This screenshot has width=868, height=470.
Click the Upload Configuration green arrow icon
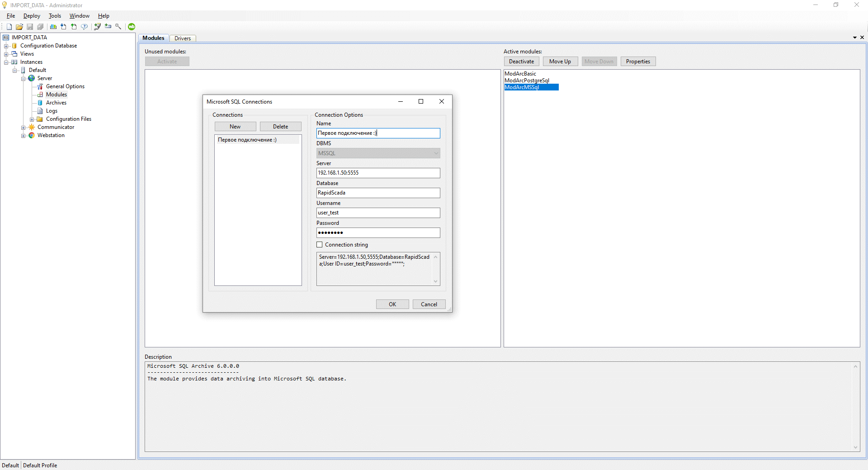tap(74, 27)
